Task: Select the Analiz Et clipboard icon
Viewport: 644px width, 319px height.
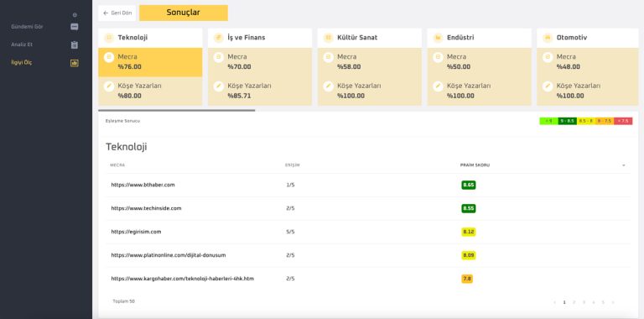Action: (x=75, y=44)
